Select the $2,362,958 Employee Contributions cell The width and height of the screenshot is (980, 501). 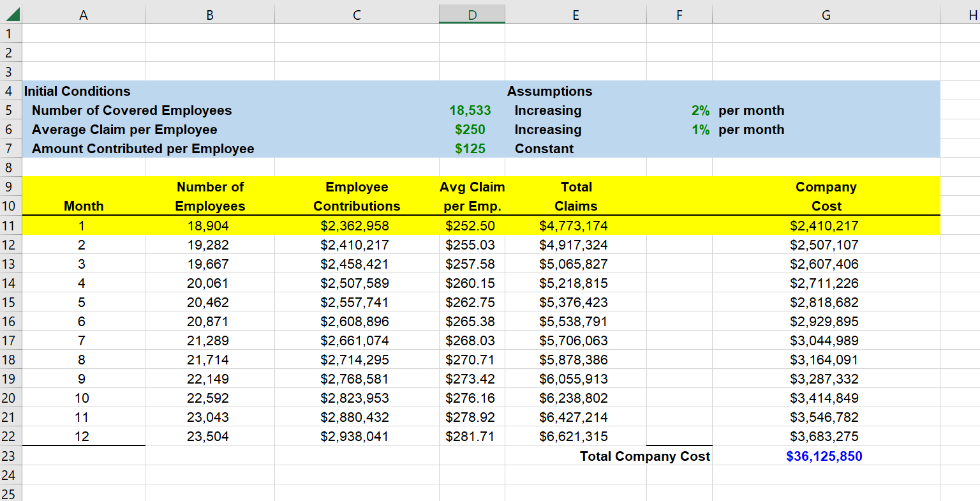click(356, 225)
